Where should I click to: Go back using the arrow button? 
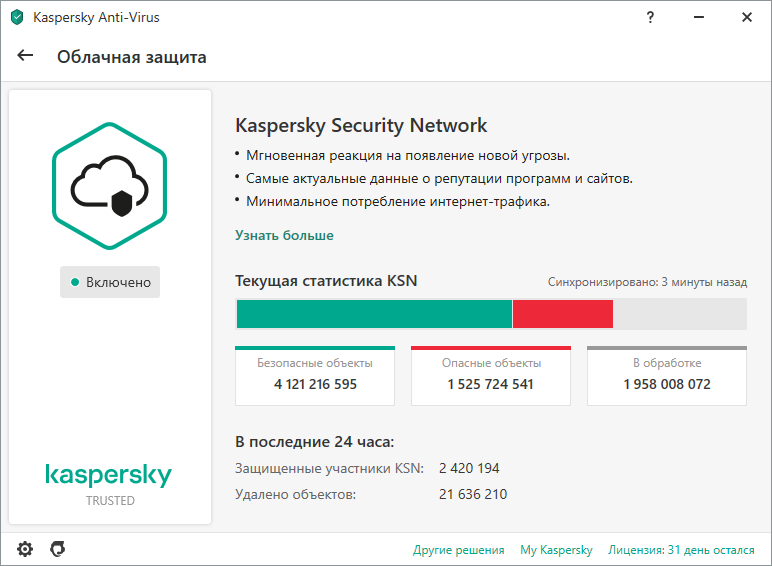coord(26,56)
